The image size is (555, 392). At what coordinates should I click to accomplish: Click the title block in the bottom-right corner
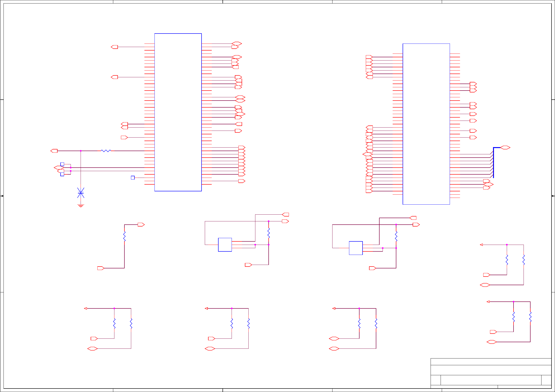[x=491, y=373]
